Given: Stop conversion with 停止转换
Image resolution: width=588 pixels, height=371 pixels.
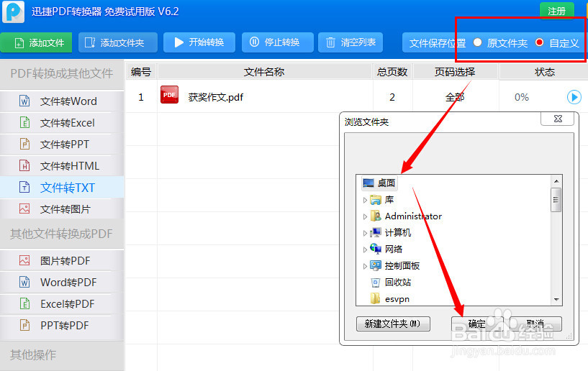Looking at the screenshot, I should (278, 42).
